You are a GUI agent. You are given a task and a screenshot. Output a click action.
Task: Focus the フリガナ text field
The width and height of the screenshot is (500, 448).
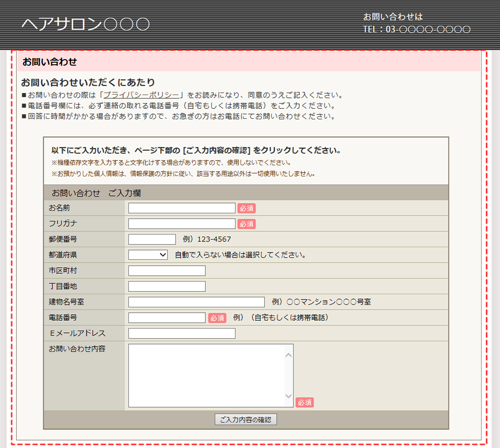[x=182, y=223]
